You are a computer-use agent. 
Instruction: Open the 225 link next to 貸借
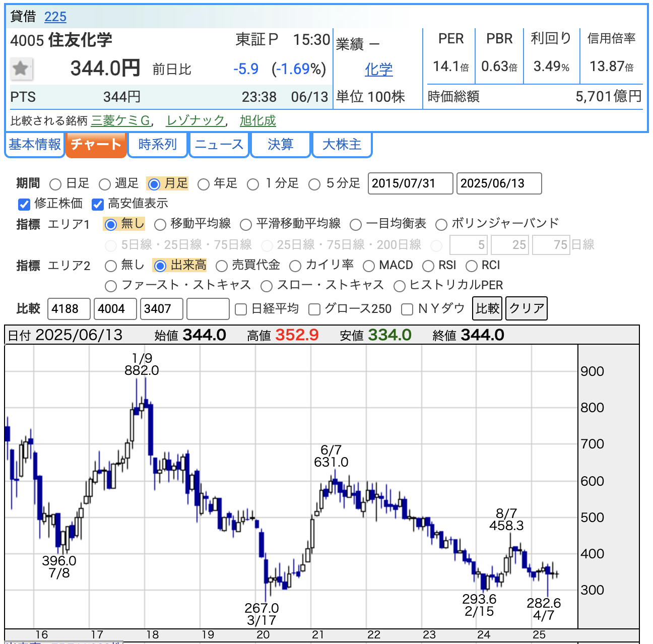pyautogui.click(x=55, y=17)
